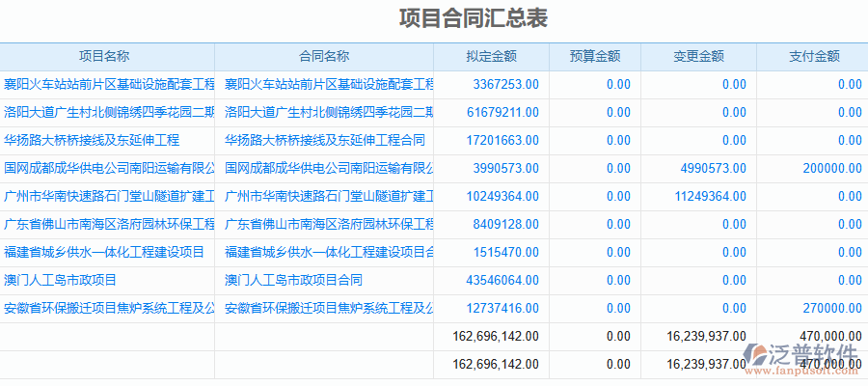Viewport: 868px width, 386px height.
Task: Select amount 3367253.00
Action: pos(506,85)
